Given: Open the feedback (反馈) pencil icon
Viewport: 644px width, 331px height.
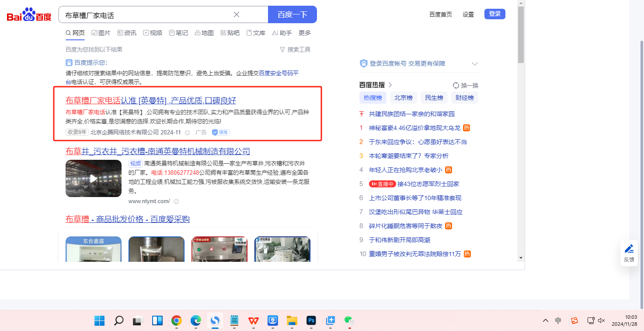Looking at the screenshot, I should (629, 249).
